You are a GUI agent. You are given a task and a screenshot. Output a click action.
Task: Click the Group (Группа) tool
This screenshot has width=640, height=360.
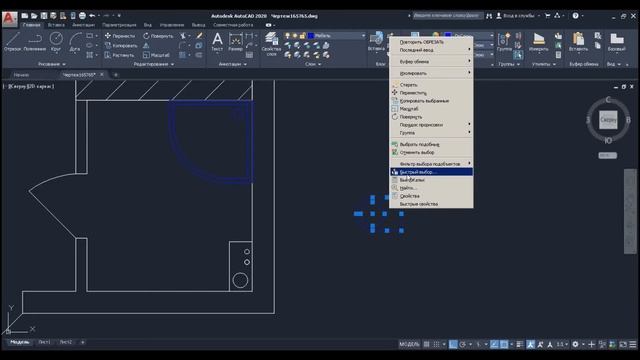tap(504, 42)
